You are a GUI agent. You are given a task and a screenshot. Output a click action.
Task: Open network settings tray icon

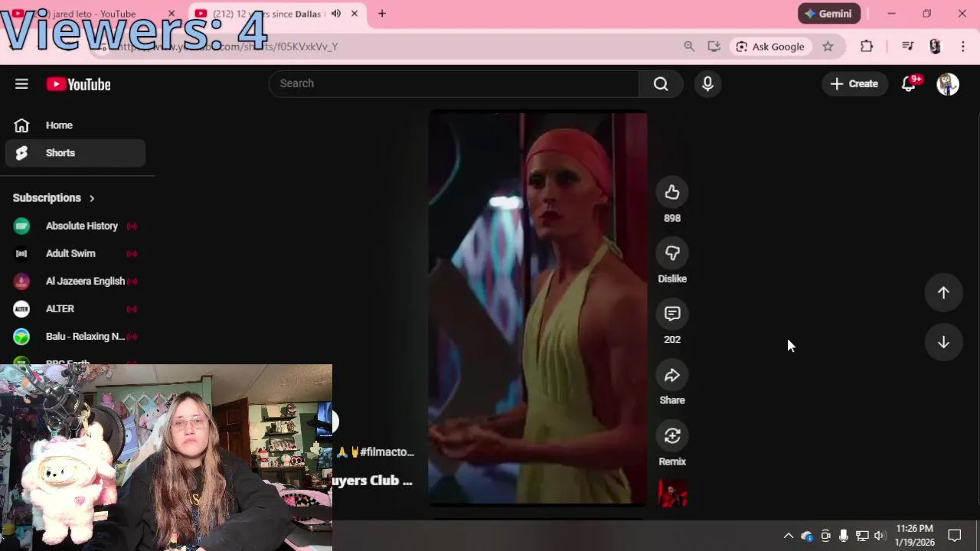pos(862,536)
